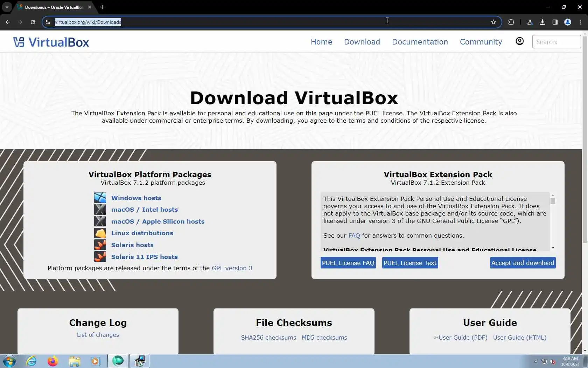Open the User Guide (PDF) link

click(463, 338)
